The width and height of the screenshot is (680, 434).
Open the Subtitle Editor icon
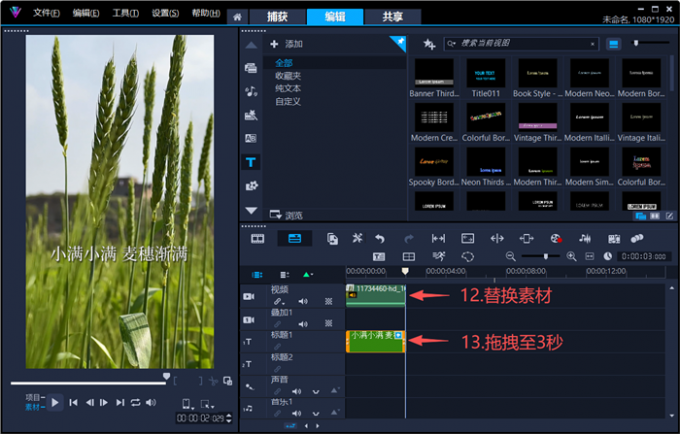point(379,257)
